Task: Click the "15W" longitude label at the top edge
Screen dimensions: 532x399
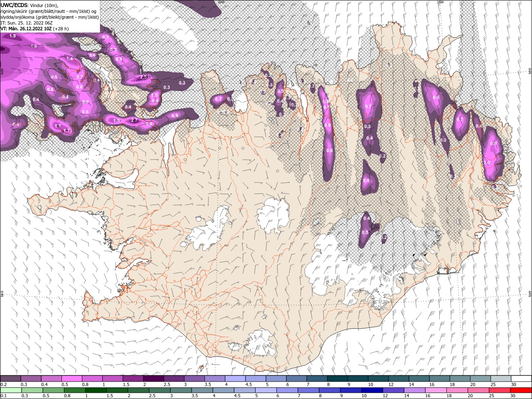Action: pyautogui.click(x=440, y=2)
